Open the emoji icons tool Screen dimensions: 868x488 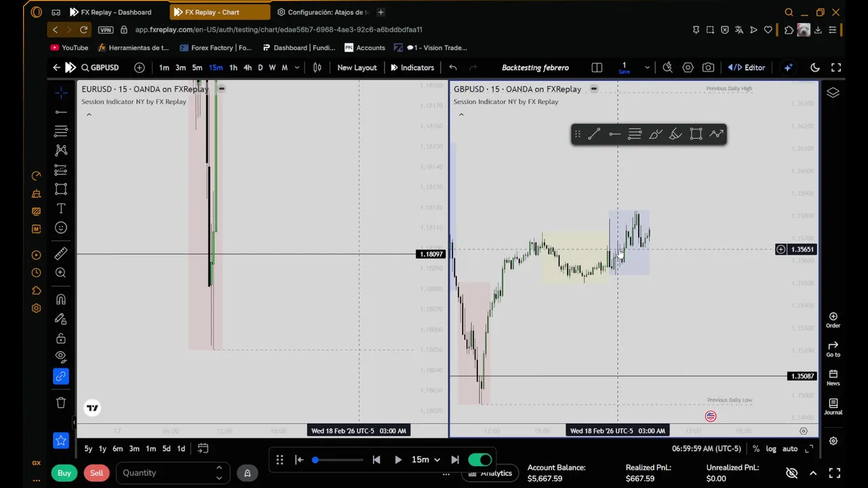pos(61,228)
